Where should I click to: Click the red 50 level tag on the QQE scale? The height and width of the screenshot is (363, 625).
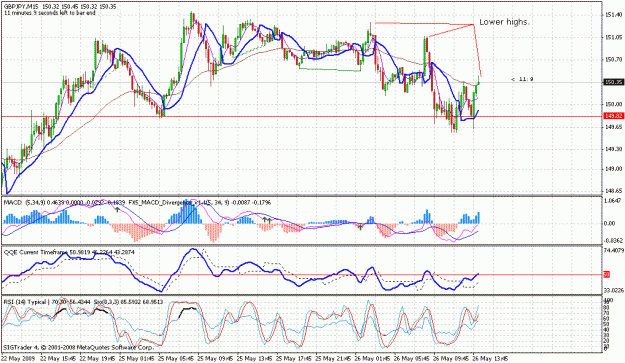(607, 275)
